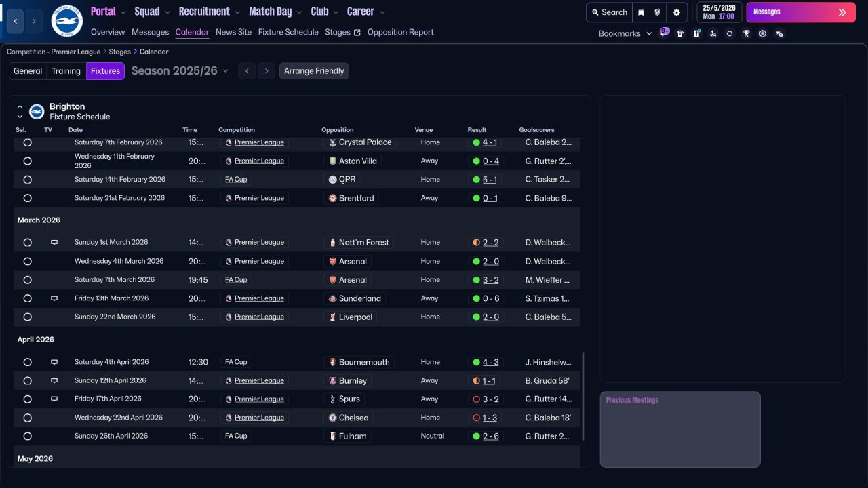Click the trophy icon in the bookmarks bar
Image resolution: width=868 pixels, height=488 pixels.
[746, 33]
